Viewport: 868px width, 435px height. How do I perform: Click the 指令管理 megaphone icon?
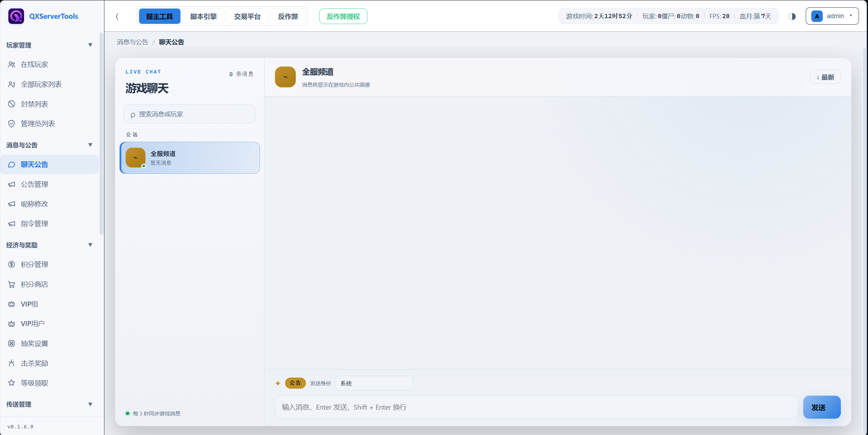coord(11,224)
